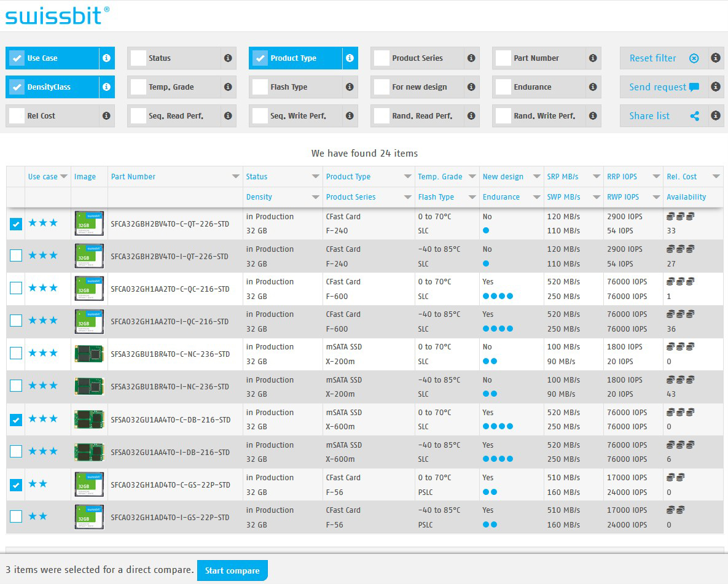The image size is (728, 584).
Task: View info icon next to Send request
Action: pyautogui.click(x=716, y=87)
